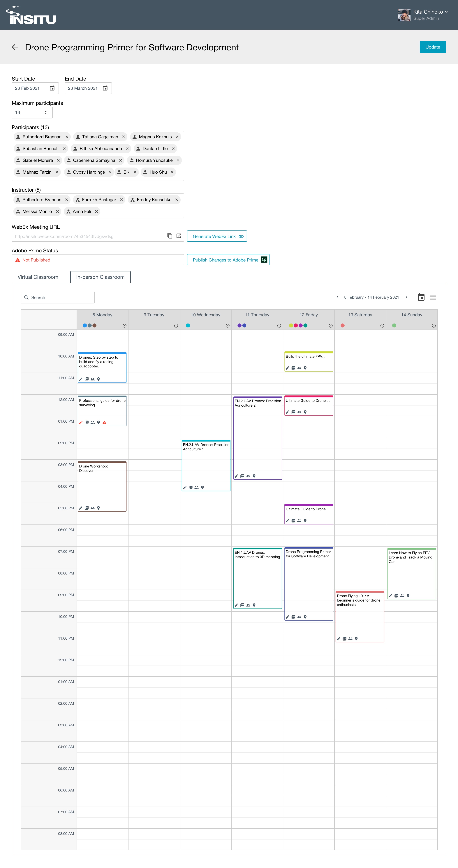Viewport: 458px width, 868px height.
Task: Remove instructor Anna Fali
Action: point(96,212)
